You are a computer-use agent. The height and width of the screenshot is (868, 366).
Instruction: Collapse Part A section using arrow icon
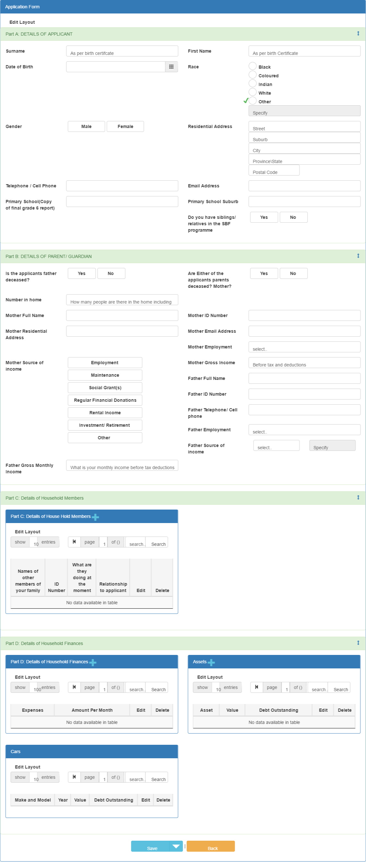tap(358, 33)
